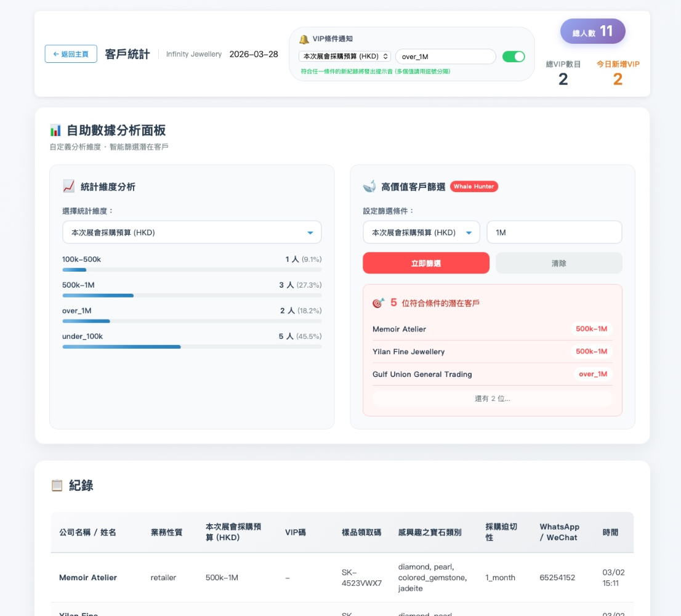Select Memoir Atelier in filter results
This screenshot has width=681, height=616.
click(399, 330)
